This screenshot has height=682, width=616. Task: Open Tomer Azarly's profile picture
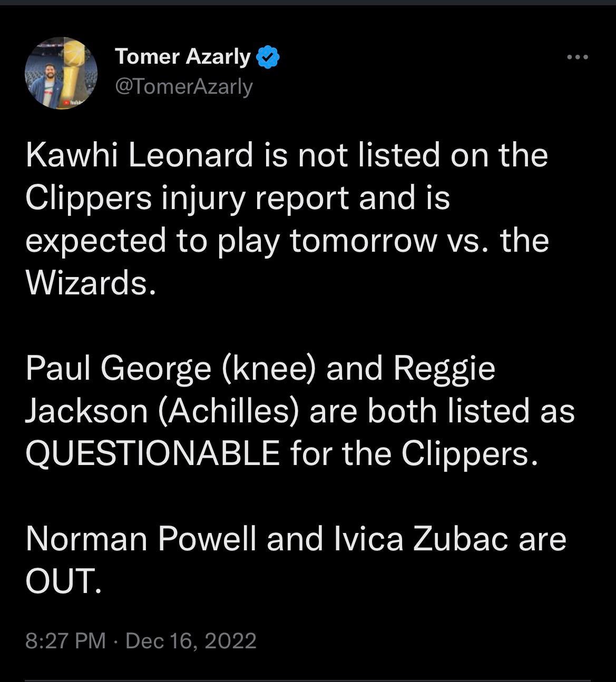point(61,73)
